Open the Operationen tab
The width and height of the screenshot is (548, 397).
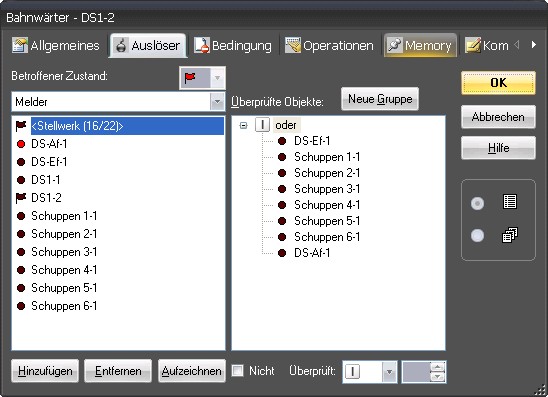[329, 46]
